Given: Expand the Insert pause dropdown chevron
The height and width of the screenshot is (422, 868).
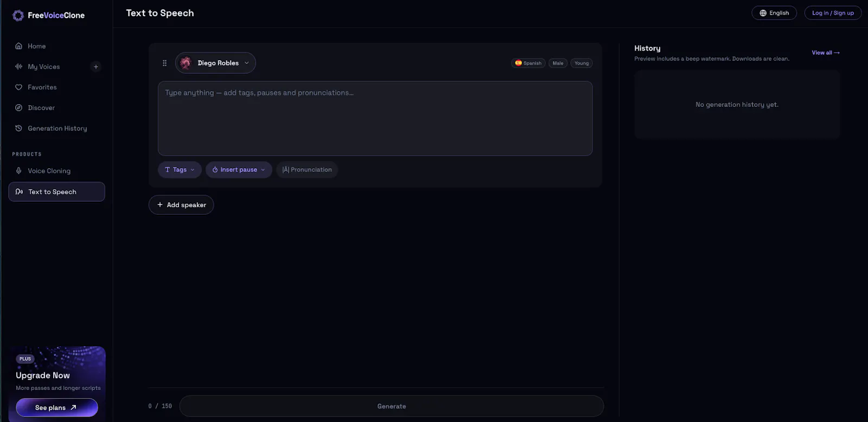Looking at the screenshot, I should point(263,170).
